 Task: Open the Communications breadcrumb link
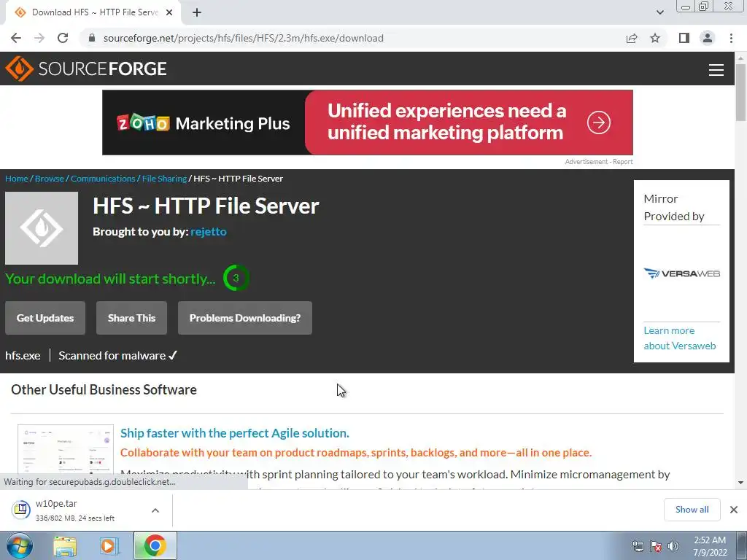(103, 179)
